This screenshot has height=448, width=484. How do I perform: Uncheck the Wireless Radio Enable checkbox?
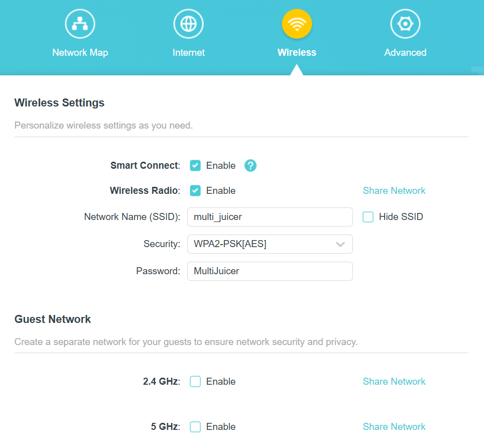point(195,190)
